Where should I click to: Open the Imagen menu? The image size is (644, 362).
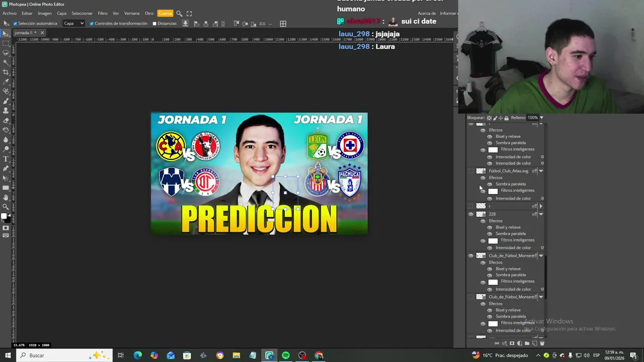coord(45,14)
